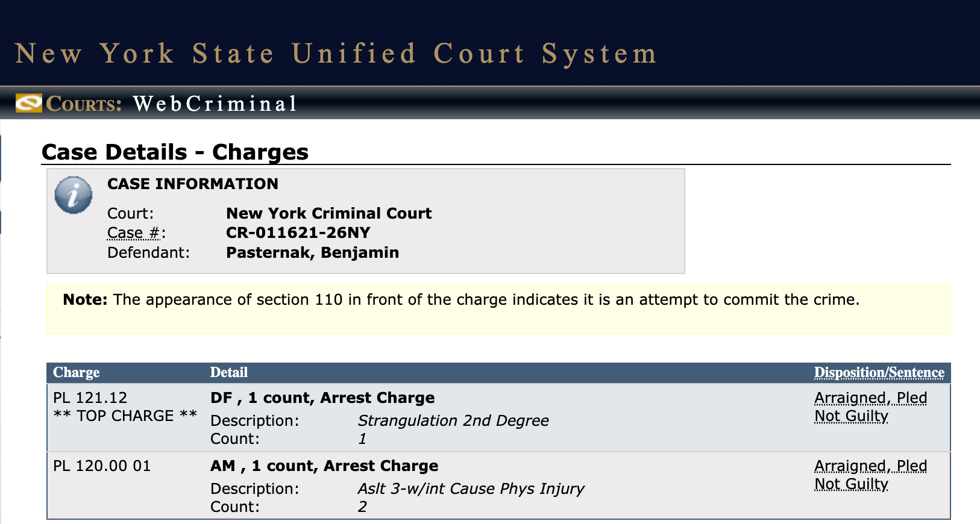Viewport: 980px width, 524px height.
Task: Click defendant name Pasternak, Benjamin
Action: [312, 253]
